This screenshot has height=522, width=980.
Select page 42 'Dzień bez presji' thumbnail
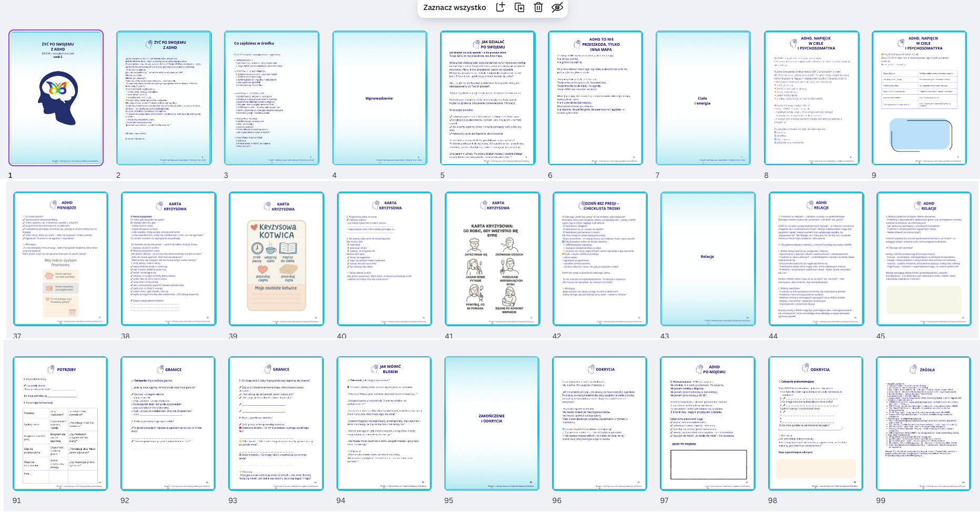click(x=600, y=259)
